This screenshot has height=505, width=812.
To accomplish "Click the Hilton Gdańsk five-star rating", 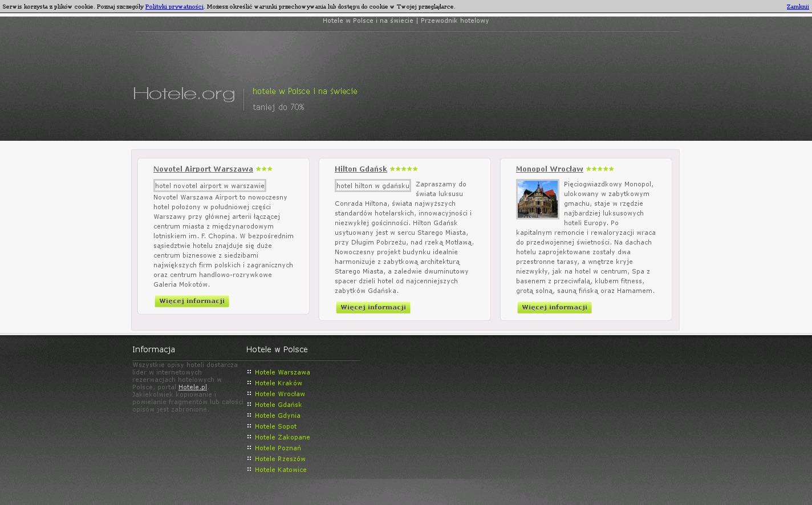I will [x=404, y=169].
